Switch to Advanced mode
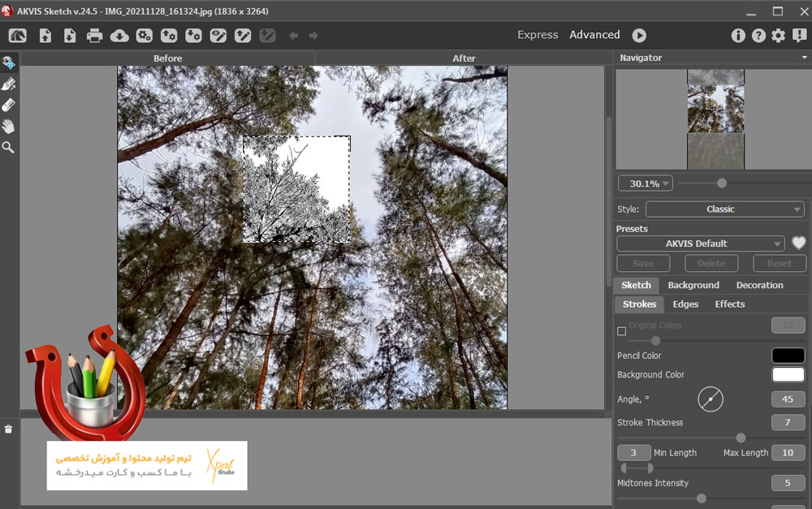Screen dimensions: 812x509 (x=594, y=35)
